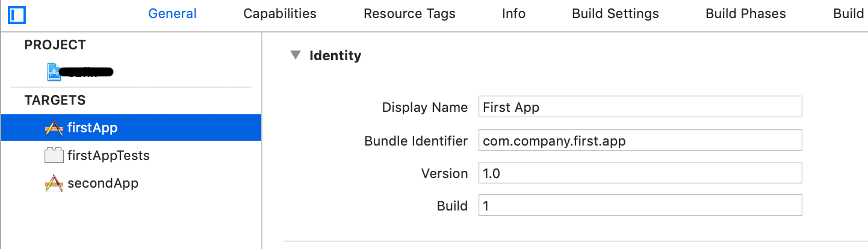Viewport: 868px width, 249px height.
Task: Select the Info tab
Action: pos(513,13)
